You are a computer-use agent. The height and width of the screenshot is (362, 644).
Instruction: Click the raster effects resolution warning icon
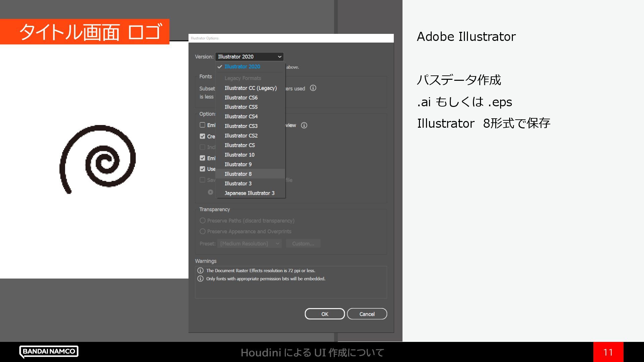click(x=200, y=270)
